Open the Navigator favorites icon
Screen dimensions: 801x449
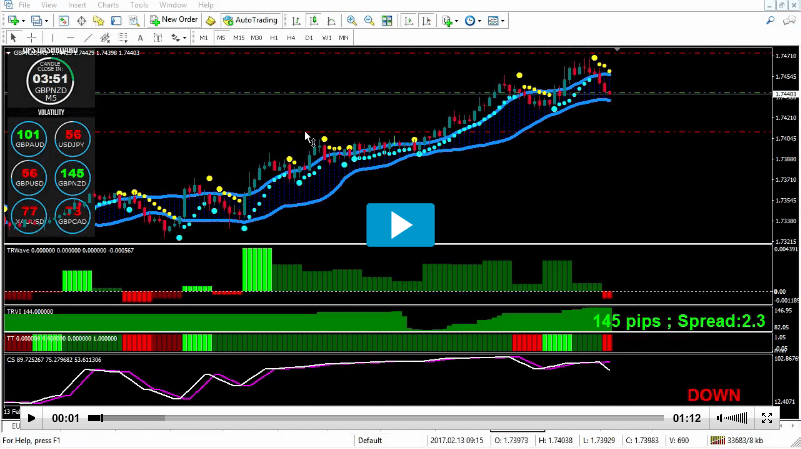click(99, 20)
